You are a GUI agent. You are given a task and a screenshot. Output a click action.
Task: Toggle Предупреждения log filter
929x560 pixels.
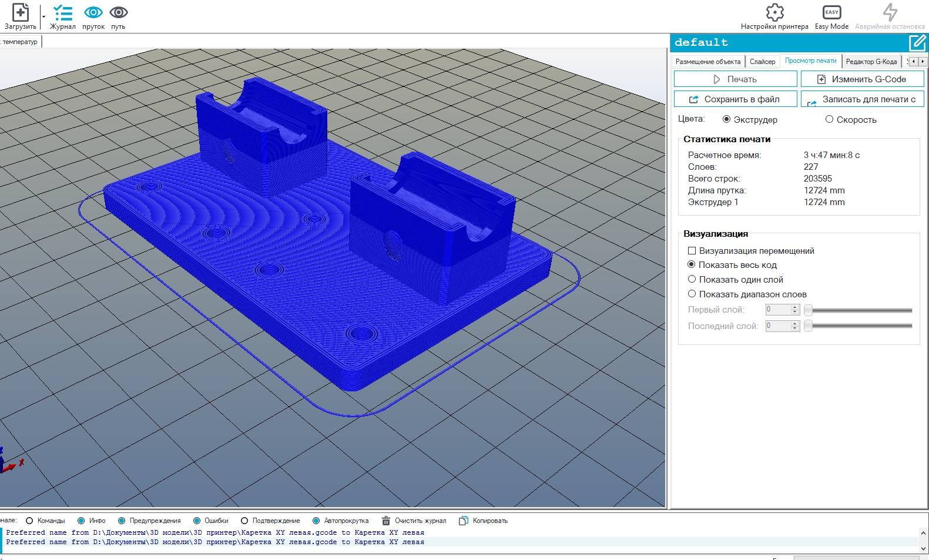[122, 521]
